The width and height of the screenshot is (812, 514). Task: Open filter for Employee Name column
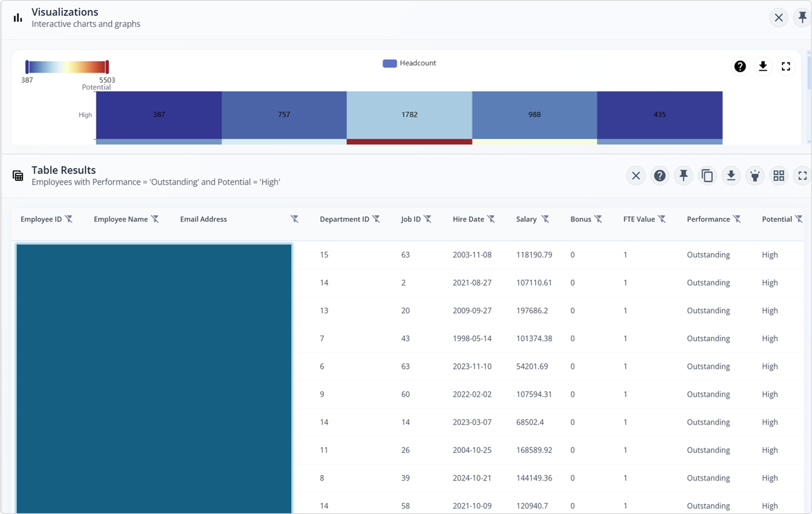click(x=155, y=219)
